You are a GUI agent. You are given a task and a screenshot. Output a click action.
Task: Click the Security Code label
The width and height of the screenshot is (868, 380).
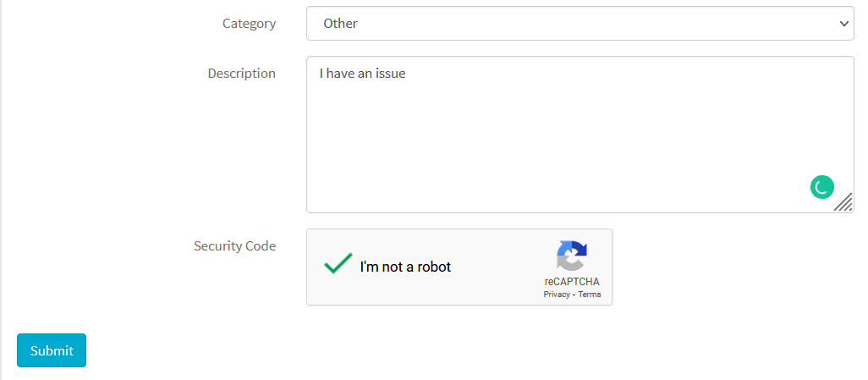click(234, 245)
